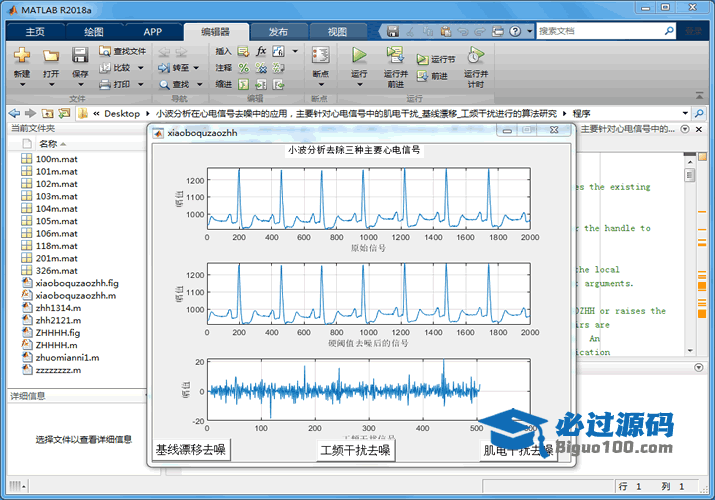This screenshot has width=715, height=500.
Task: Select file zhh1314.m
Action: click(x=58, y=308)
